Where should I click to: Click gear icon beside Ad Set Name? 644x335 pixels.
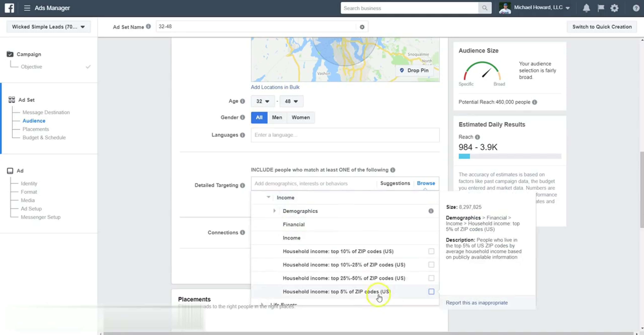pos(362,27)
